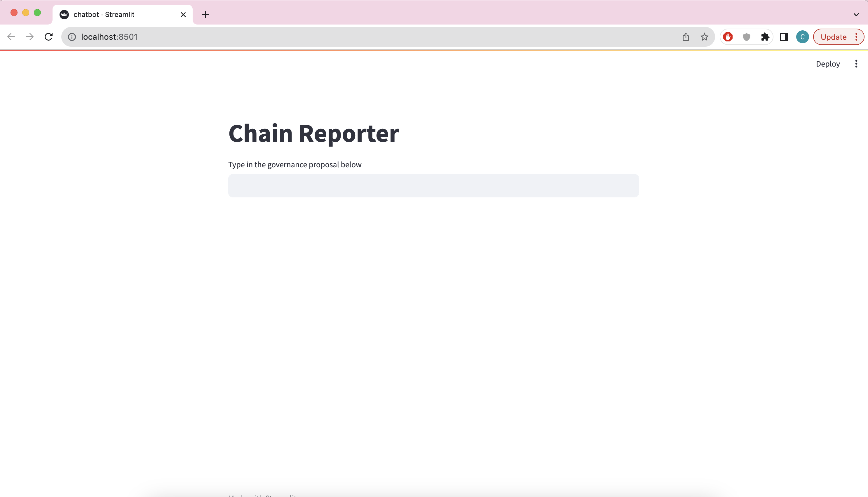The width and height of the screenshot is (868, 497).
Task: Click the Streamlit Deploy button
Action: tap(828, 64)
